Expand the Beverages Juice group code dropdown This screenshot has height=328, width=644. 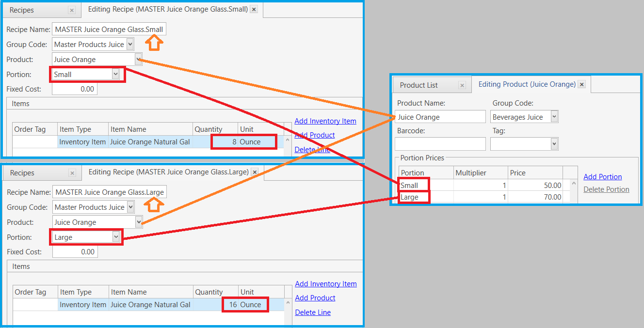554,117
